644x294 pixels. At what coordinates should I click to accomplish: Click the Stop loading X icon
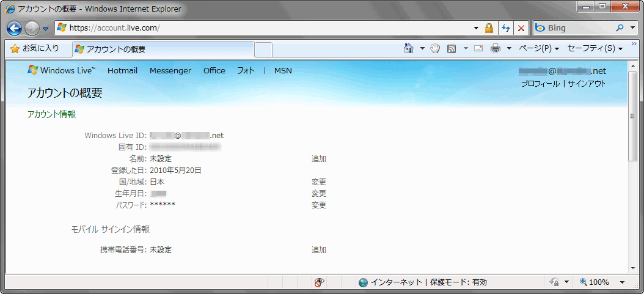(x=521, y=28)
